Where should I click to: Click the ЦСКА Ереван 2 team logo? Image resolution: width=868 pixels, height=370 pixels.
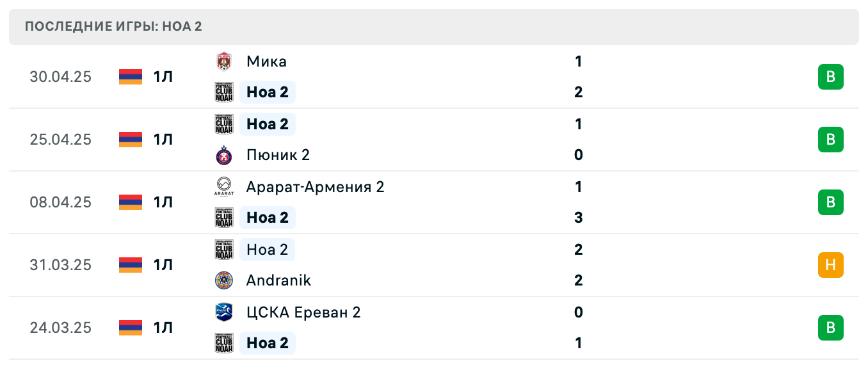tap(223, 312)
